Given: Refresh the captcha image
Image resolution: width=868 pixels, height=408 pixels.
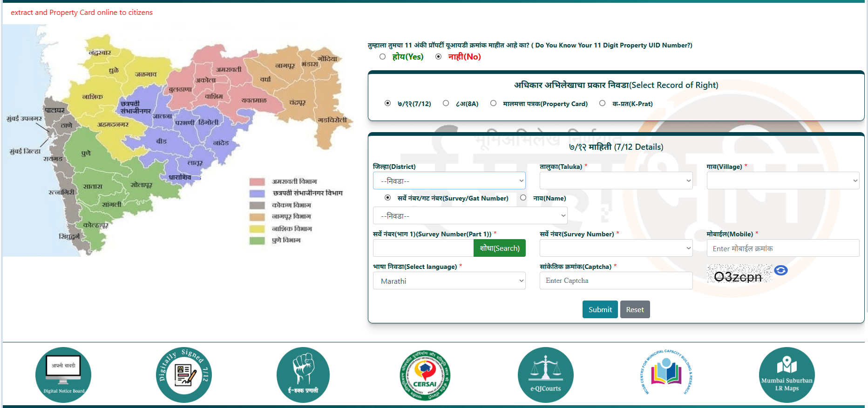Looking at the screenshot, I should tap(781, 270).
